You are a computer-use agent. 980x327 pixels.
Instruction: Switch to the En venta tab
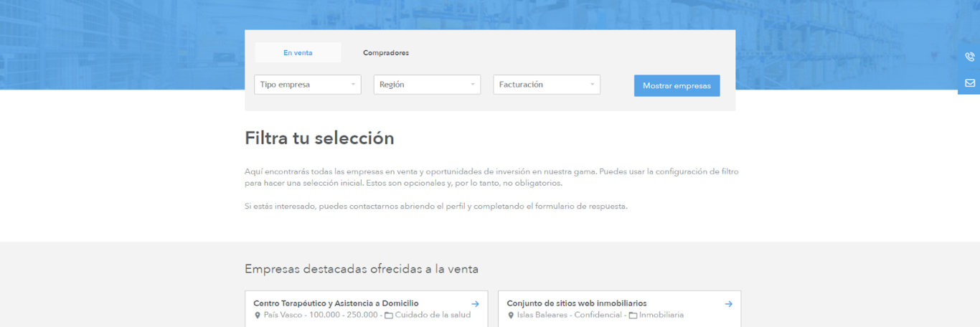point(298,52)
